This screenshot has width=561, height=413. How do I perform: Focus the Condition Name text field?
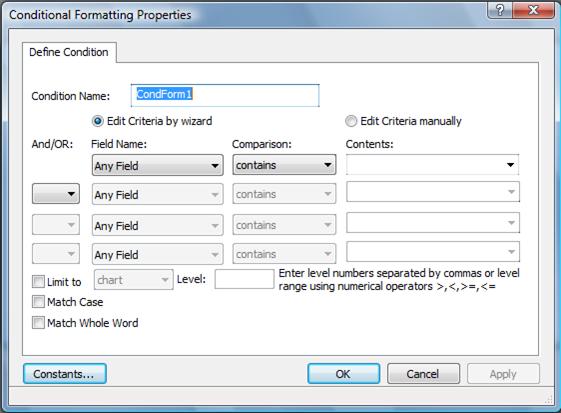coord(225,96)
